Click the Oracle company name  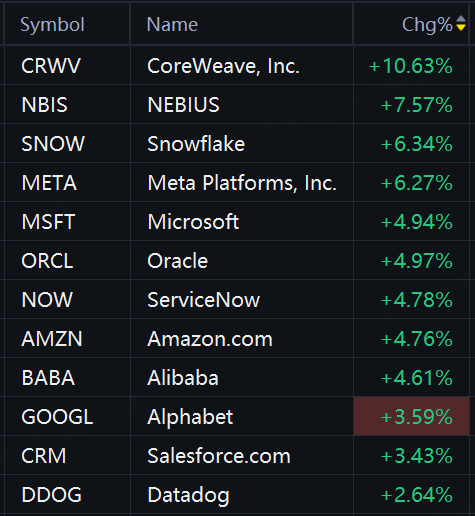point(178,261)
